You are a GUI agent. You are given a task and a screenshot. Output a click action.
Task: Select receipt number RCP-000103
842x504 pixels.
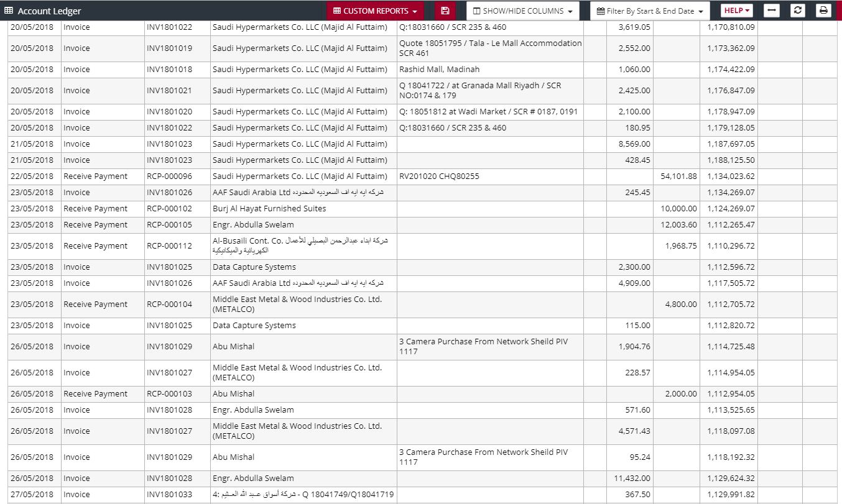tap(170, 394)
